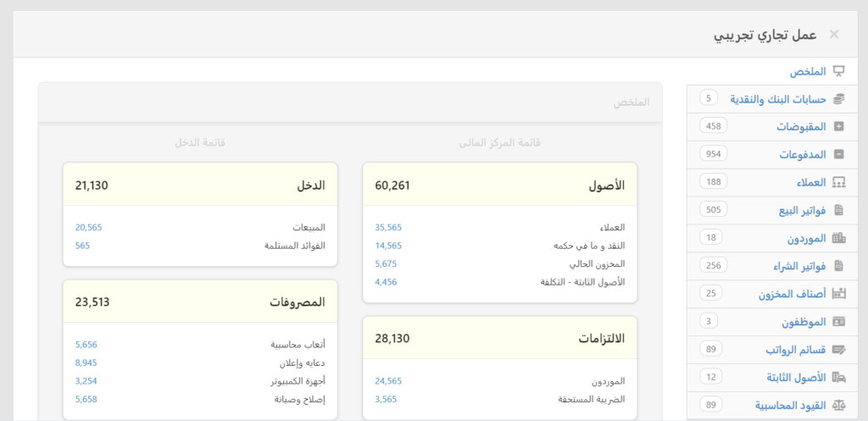Screen dimensions: 868x421
Task: Open the interest received amount 565
Action: pos(82,246)
